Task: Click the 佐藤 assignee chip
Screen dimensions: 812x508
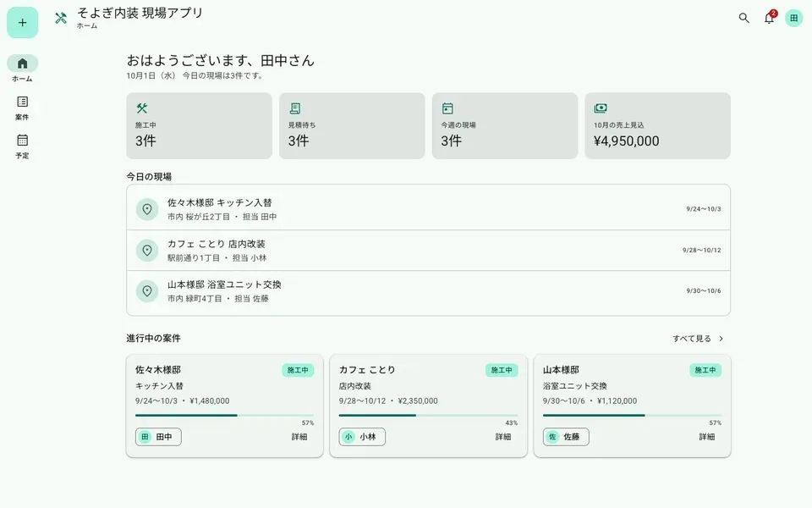Action: click(x=566, y=437)
